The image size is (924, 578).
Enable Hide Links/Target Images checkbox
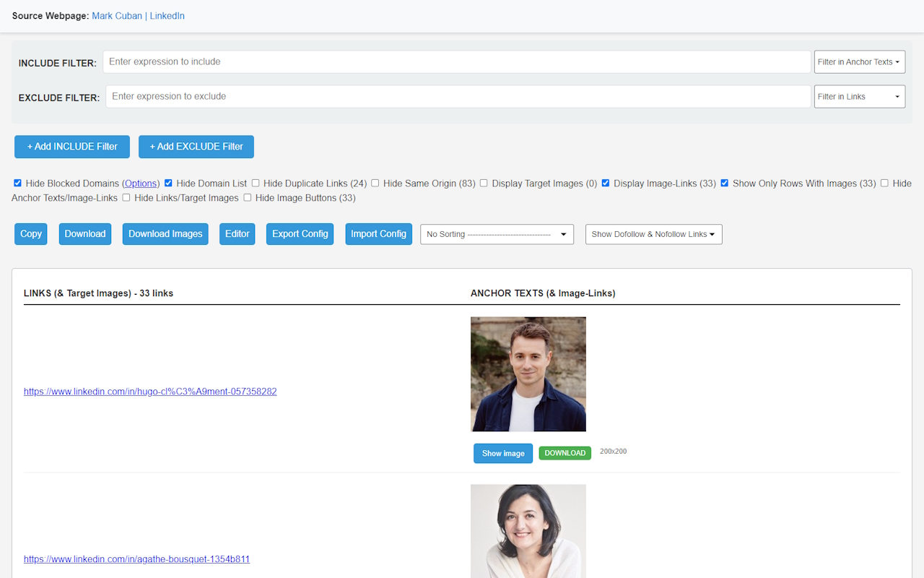pyautogui.click(x=126, y=198)
